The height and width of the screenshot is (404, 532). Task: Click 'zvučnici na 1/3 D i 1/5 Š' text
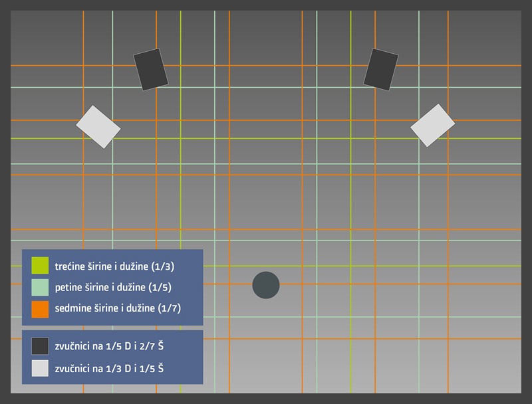tap(109, 368)
